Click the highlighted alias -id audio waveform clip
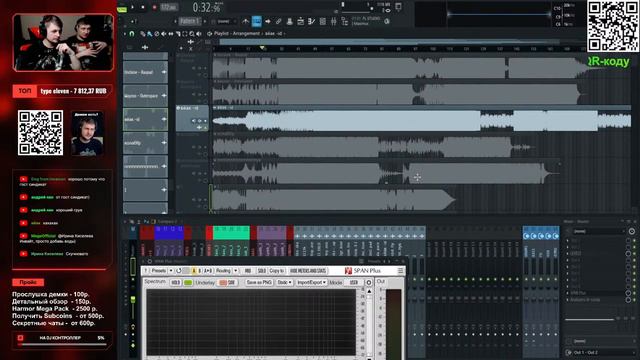 [x=422, y=121]
